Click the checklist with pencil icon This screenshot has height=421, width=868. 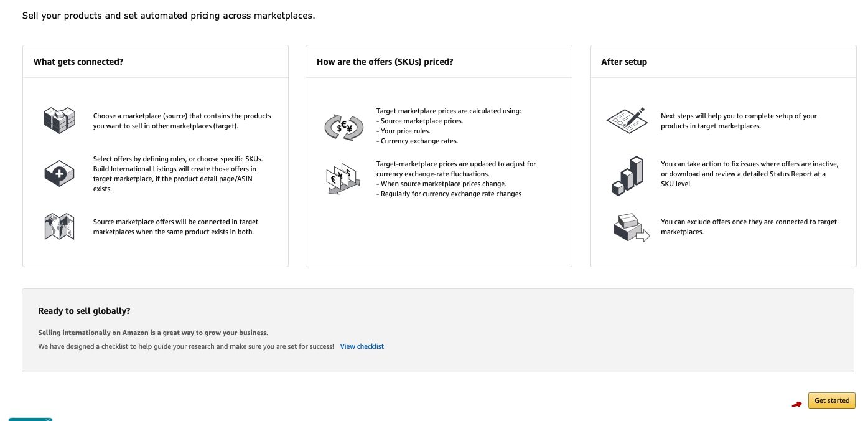click(x=627, y=120)
